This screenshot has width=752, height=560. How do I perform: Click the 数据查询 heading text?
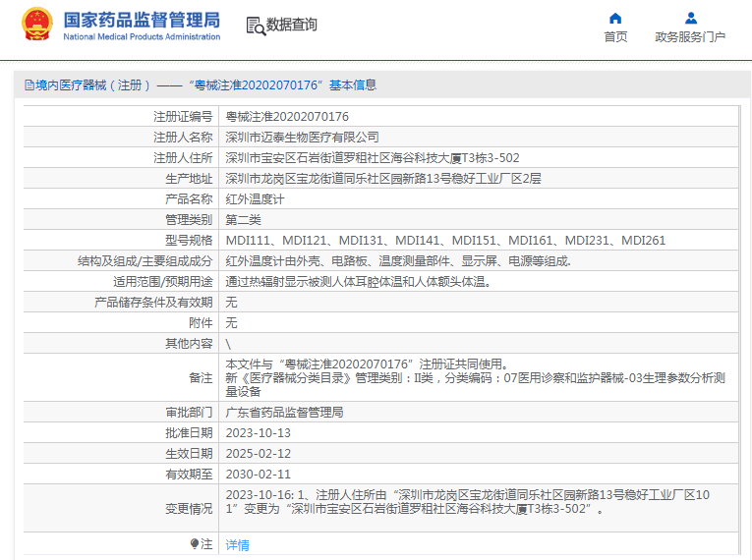tap(292, 25)
